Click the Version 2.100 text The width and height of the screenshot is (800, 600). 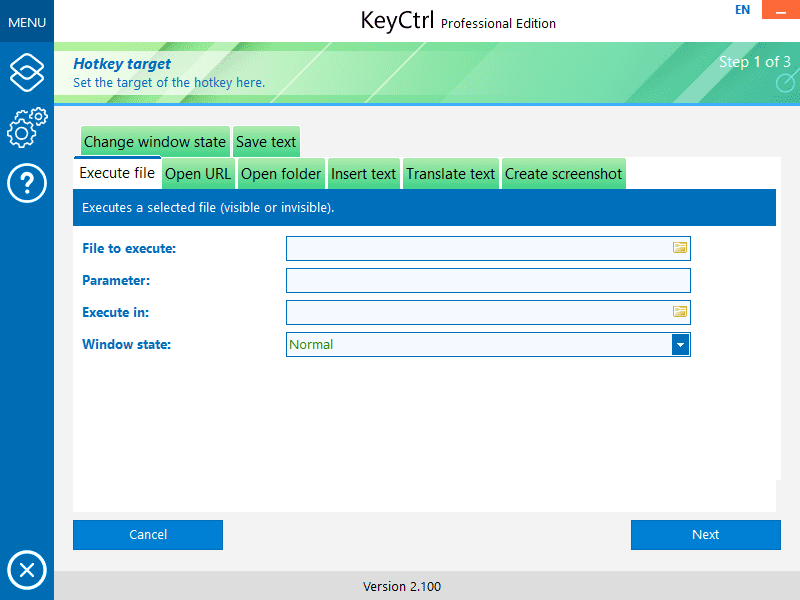tap(402, 586)
